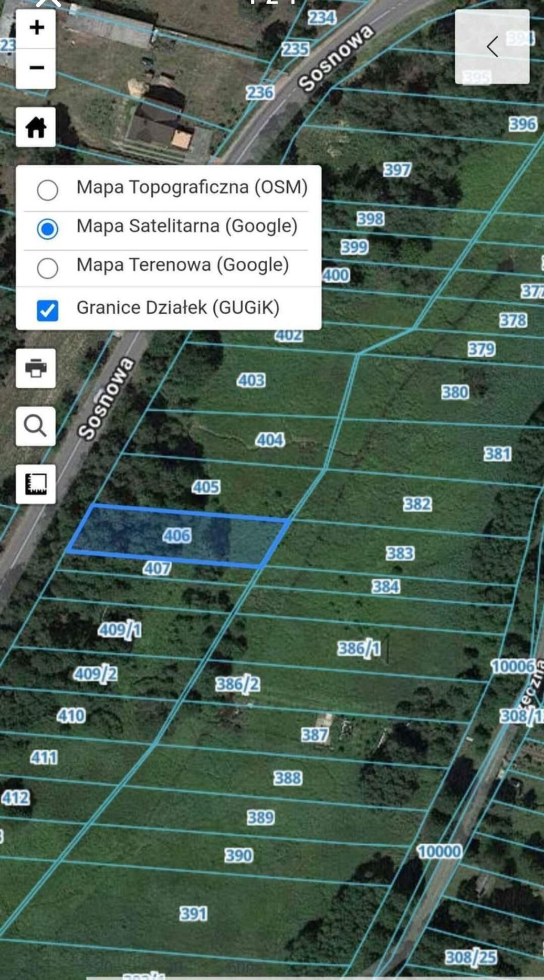Zoom in with the plus button
This screenshot has width=544, height=980.
click(x=36, y=28)
